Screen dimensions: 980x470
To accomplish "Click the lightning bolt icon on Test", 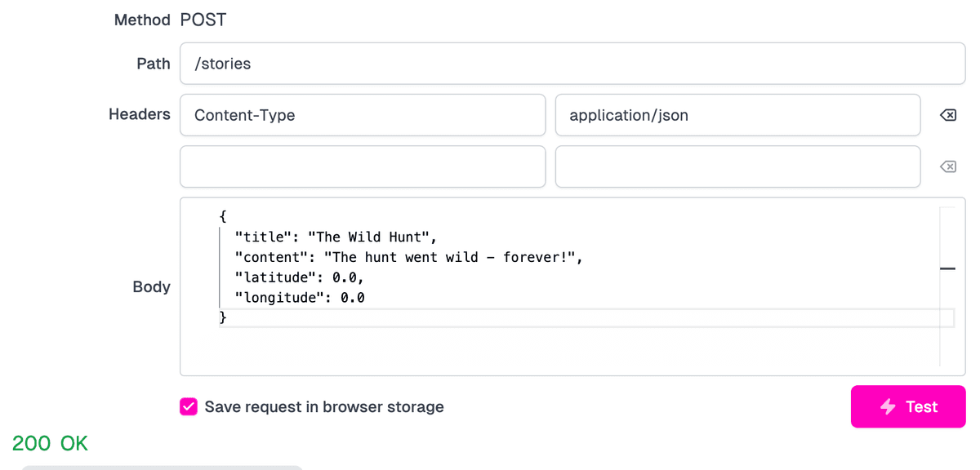I will click(x=888, y=407).
